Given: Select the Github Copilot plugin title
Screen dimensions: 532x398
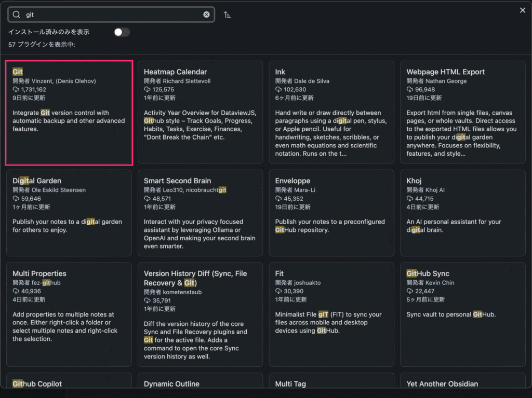Looking at the screenshot, I should coord(37,384).
